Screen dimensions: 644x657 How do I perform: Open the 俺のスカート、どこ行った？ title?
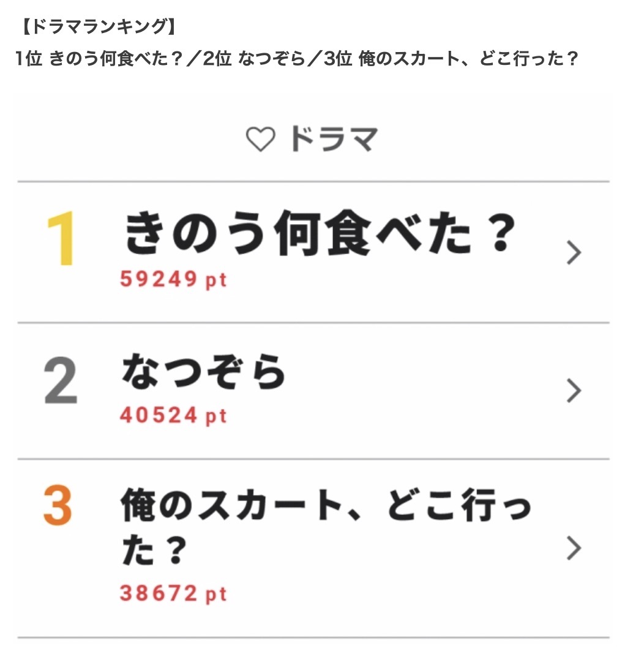tap(326, 527)
